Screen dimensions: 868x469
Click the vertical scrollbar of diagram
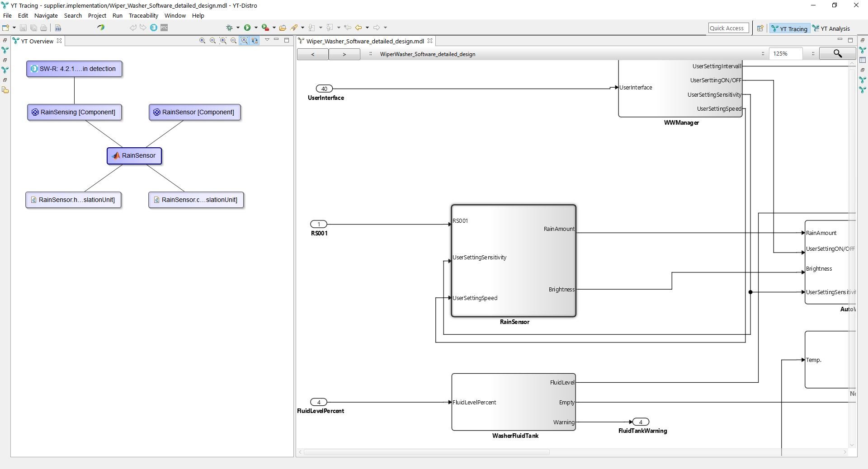coord(852,253)
